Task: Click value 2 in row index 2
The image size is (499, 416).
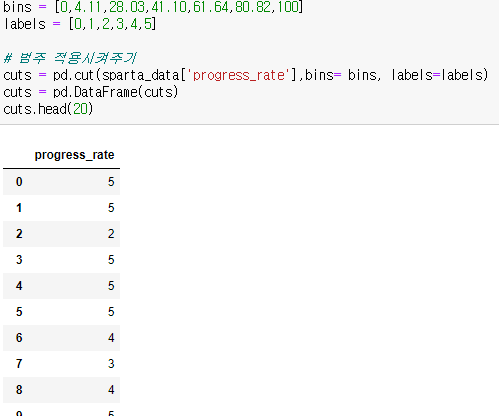Action: tap(111, 234)
